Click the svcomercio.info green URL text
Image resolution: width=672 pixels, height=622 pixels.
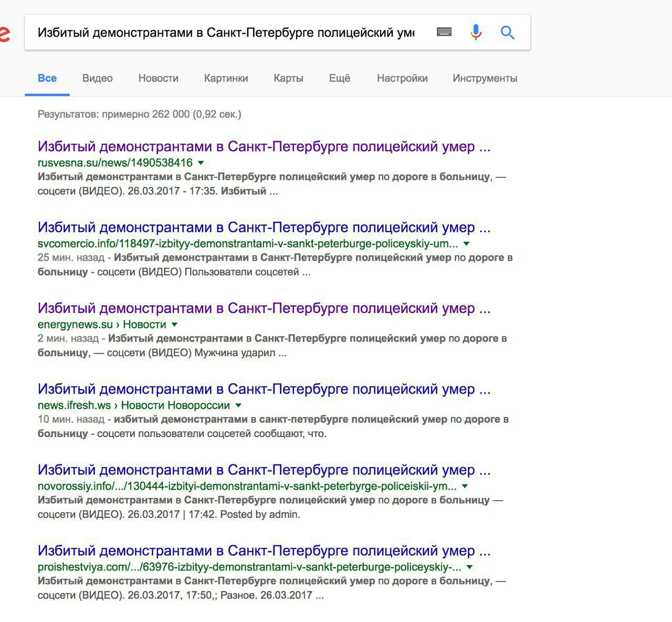248,244
